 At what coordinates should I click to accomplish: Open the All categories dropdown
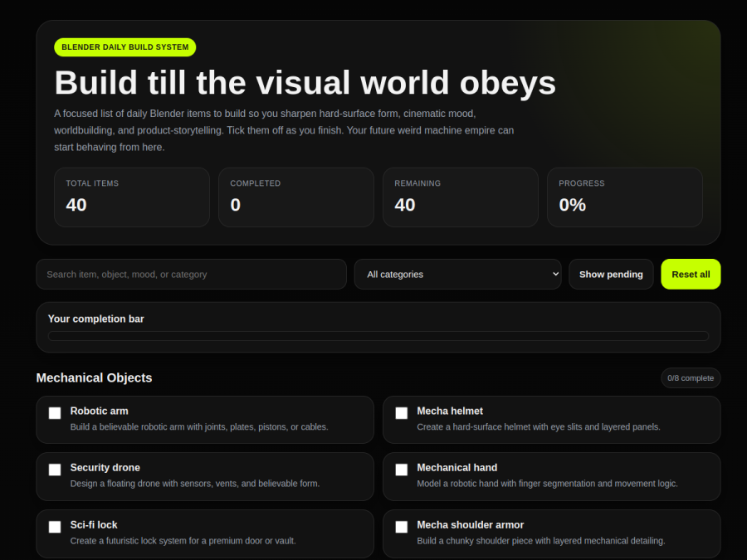[x=457, y=275]
